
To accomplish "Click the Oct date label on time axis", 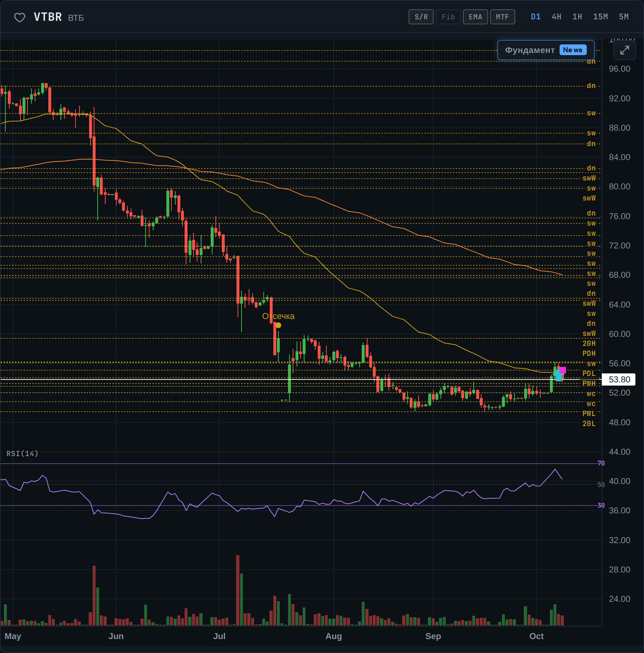I will (536, 636).
